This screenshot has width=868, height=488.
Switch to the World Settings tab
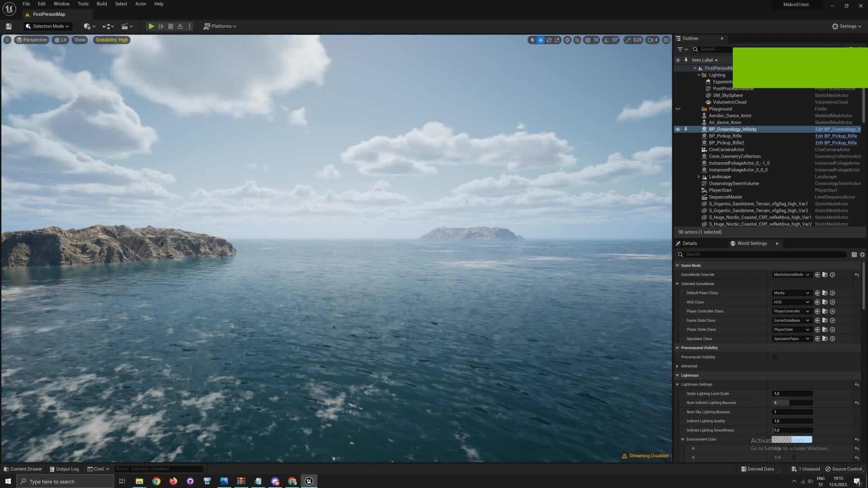point(751,243)
